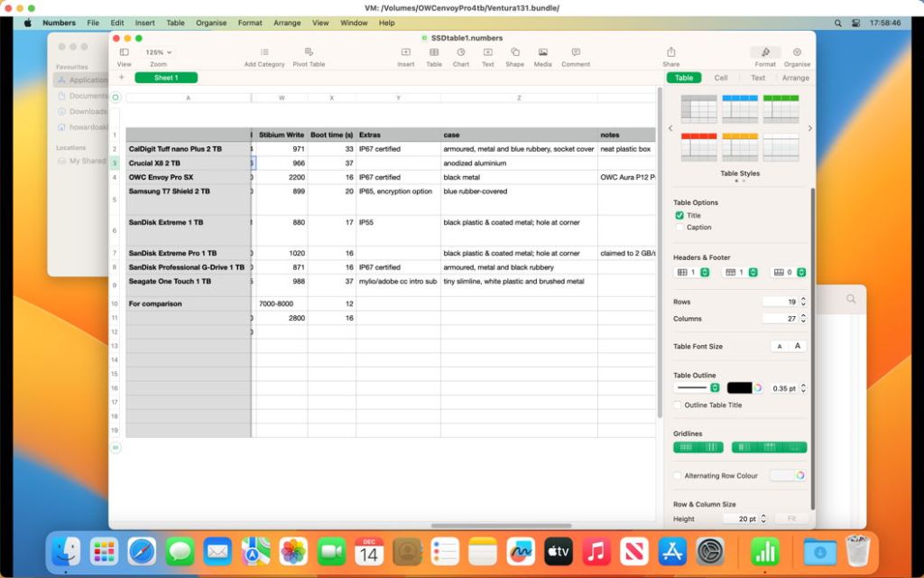Open the Zoom 125% dropdown

[158, 52]
